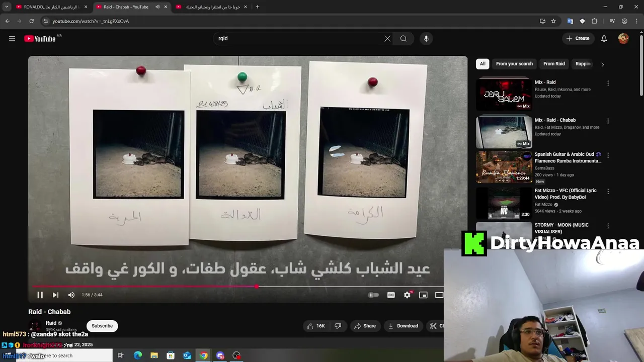Viewport: 644px width, 362px height.
Task: Mute the Raid - Chabab tab audio
Action: [157, 7]
